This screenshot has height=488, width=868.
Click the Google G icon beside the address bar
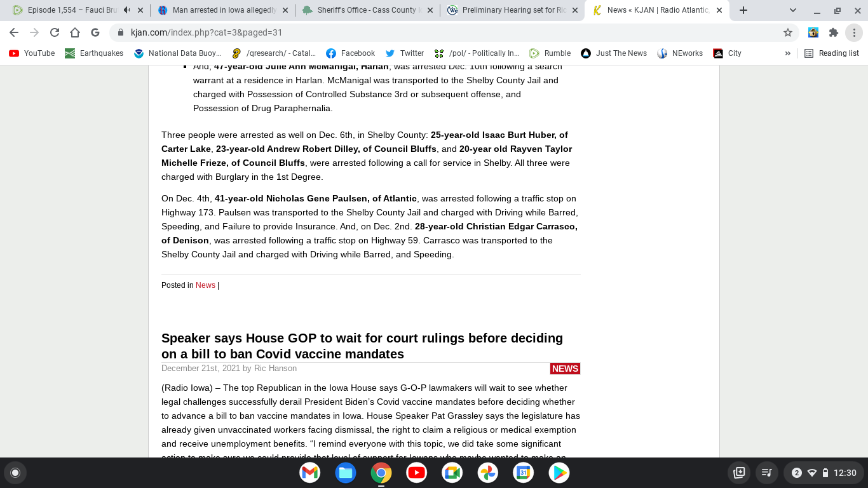(x=95, y=32)
